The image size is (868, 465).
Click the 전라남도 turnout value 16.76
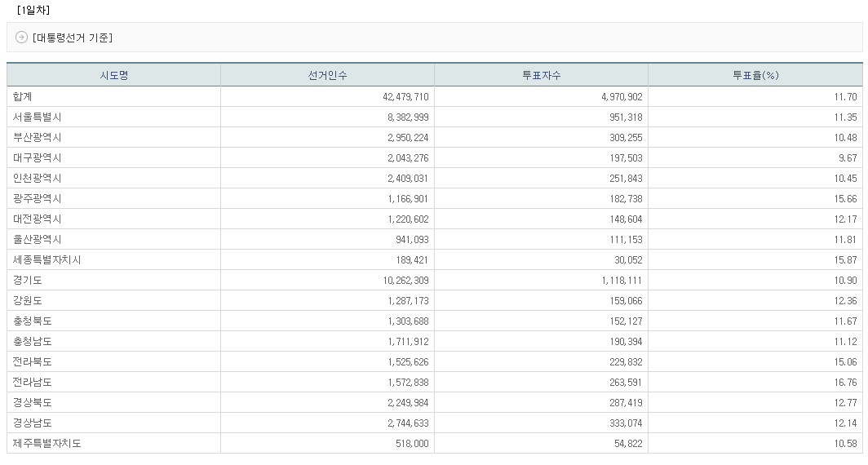click(845, 383)
